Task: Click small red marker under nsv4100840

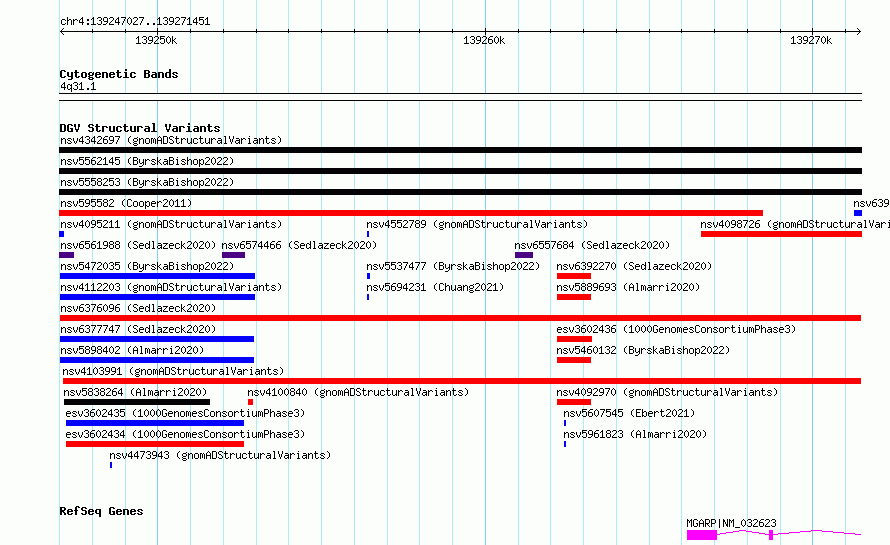Action: [250, 402]
